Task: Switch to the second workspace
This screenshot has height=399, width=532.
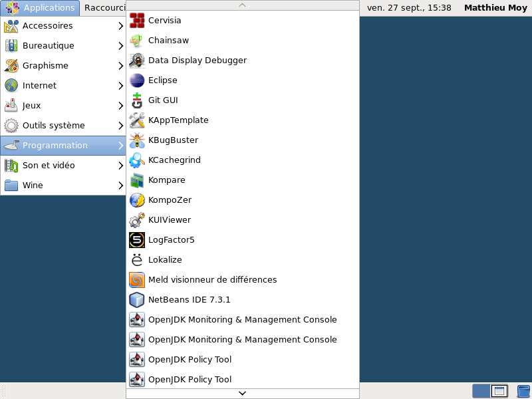Action: point(499,391)
